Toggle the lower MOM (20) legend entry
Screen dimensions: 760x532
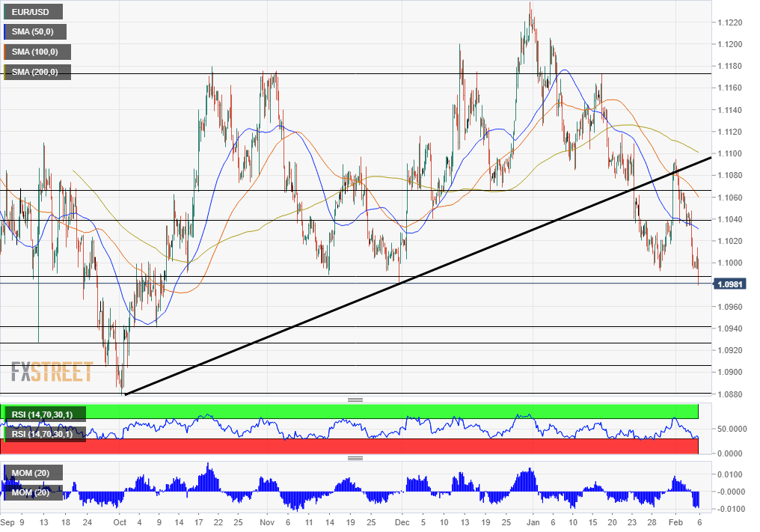point(35,492)
